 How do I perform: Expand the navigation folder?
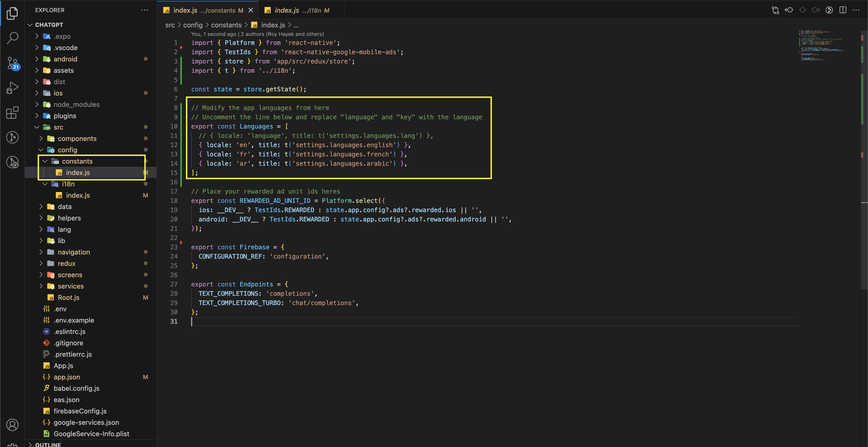(91, 252)
